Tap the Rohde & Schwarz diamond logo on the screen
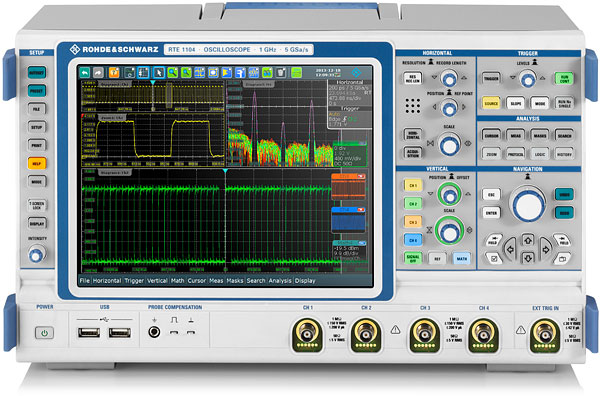 (356, 72)
